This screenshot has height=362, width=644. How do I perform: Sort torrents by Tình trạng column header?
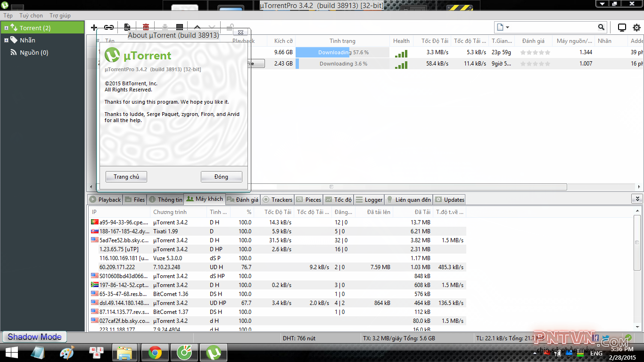343,41
